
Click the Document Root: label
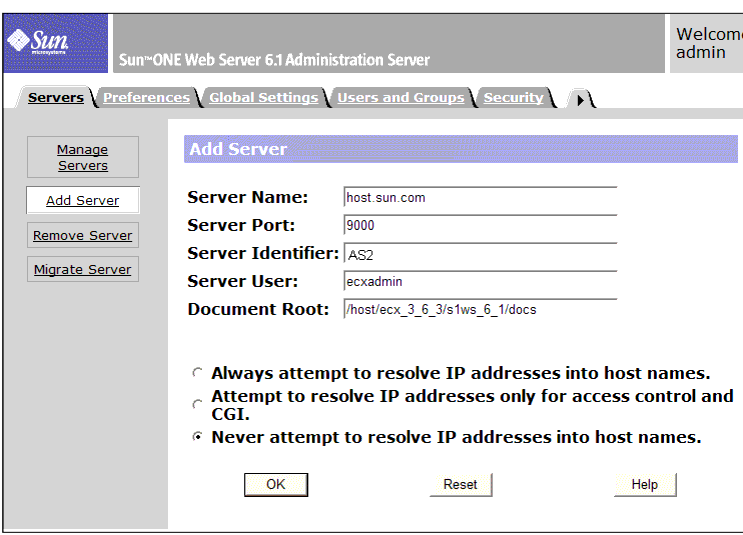pyautogui.click(x=258, y=309)
